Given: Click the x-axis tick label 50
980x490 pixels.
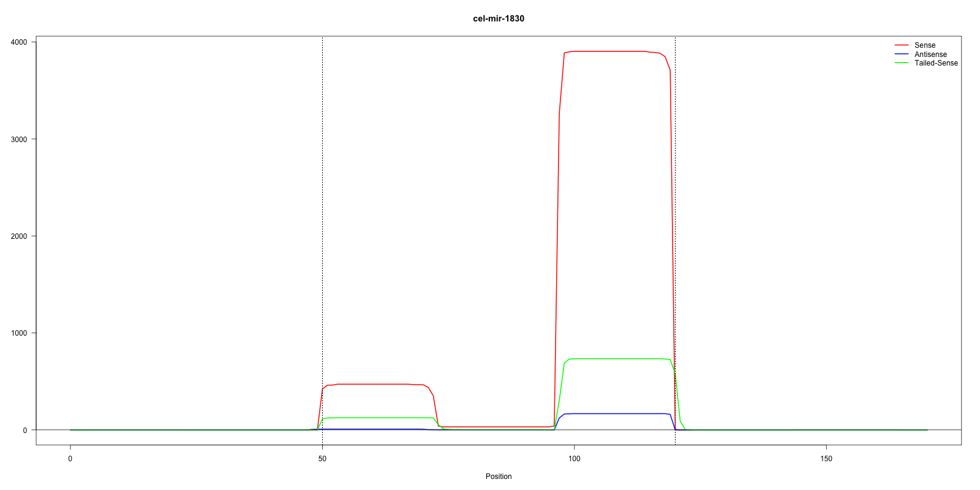Looking at the screenshot, I should pos(322,459).
